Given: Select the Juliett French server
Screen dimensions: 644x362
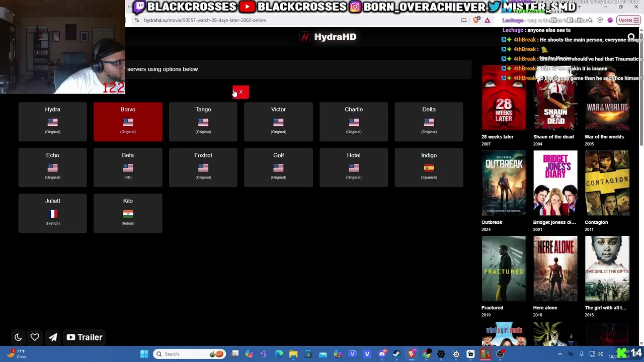Looking at the screenshot, I should click(52, 213).
